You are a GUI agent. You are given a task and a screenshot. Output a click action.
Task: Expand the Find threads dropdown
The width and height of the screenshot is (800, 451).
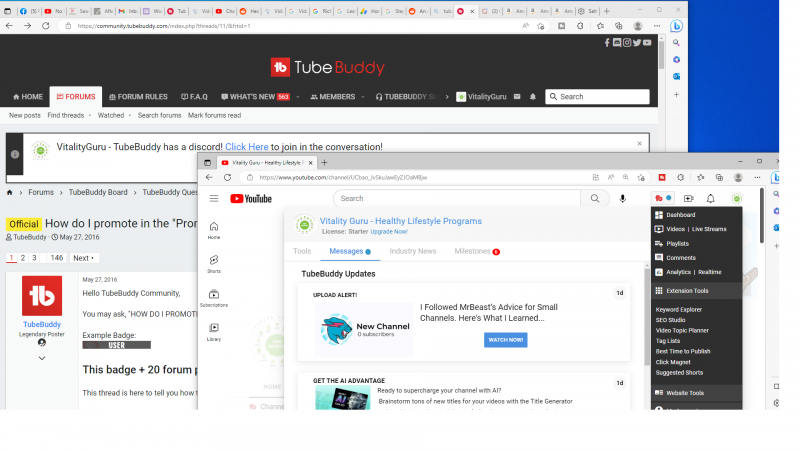pos(67,115)
